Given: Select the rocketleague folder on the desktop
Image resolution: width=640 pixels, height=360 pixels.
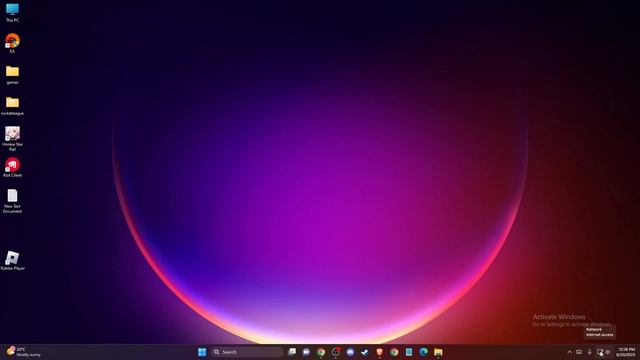Looking at the screenshot, I should click(12, 105).
